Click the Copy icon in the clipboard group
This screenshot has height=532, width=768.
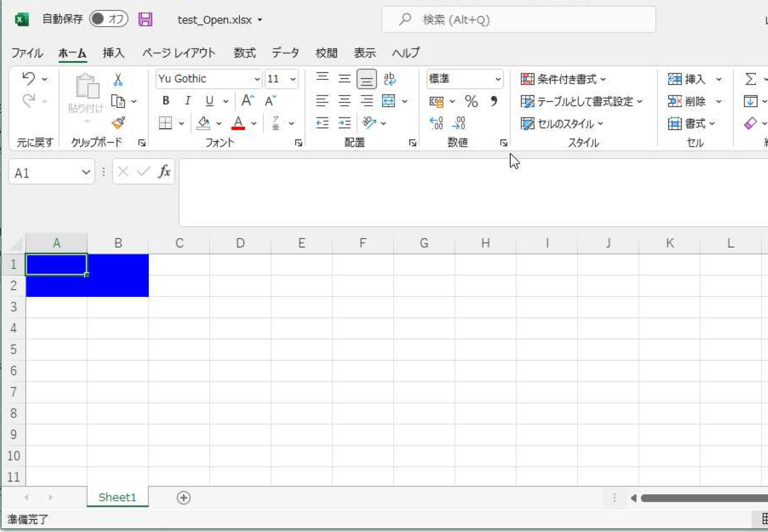coord(118,101)
